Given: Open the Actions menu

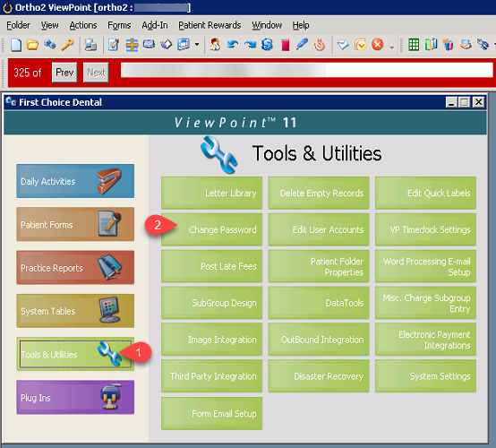Looking at the screenshot, I should 83,25.
